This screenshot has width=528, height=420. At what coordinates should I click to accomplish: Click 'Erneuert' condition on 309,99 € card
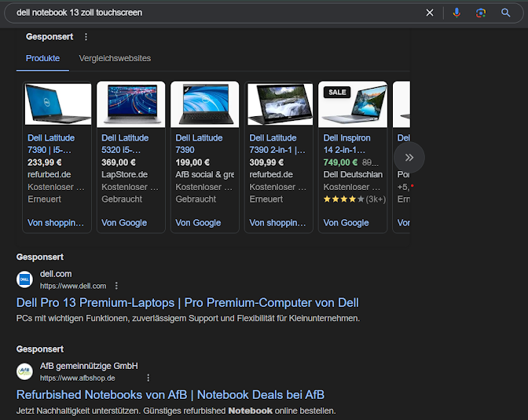tap(266, 199)
